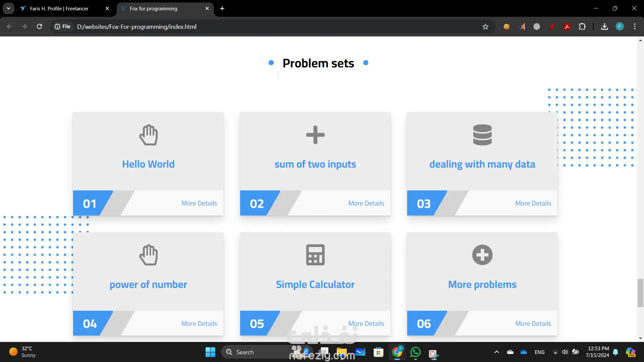Bookmark this page with the star icon
This screenshot has height=362, width=644.
(x=485, y=27)
